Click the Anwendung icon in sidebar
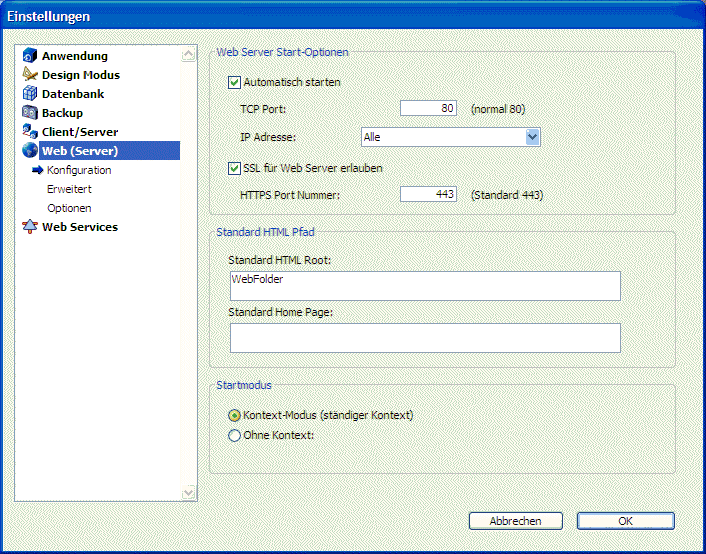Viewport: 706px width, 554px height. [30, 56]
